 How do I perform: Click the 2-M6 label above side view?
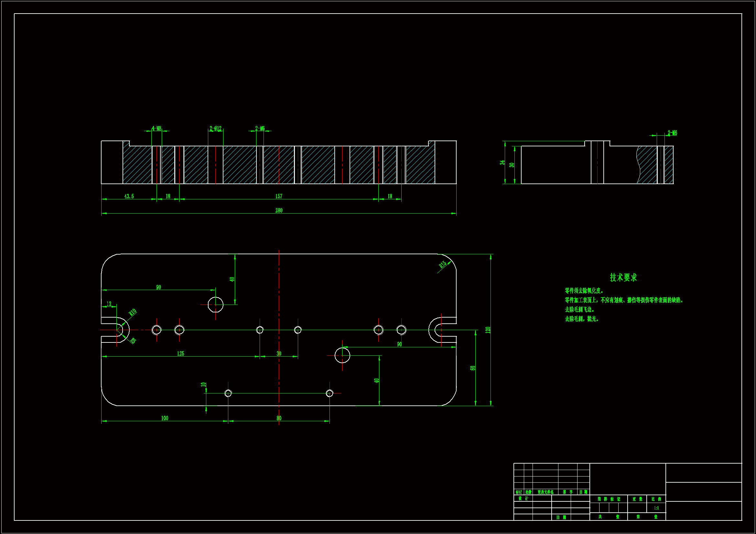pyautogui.click(x=672, y=133)
